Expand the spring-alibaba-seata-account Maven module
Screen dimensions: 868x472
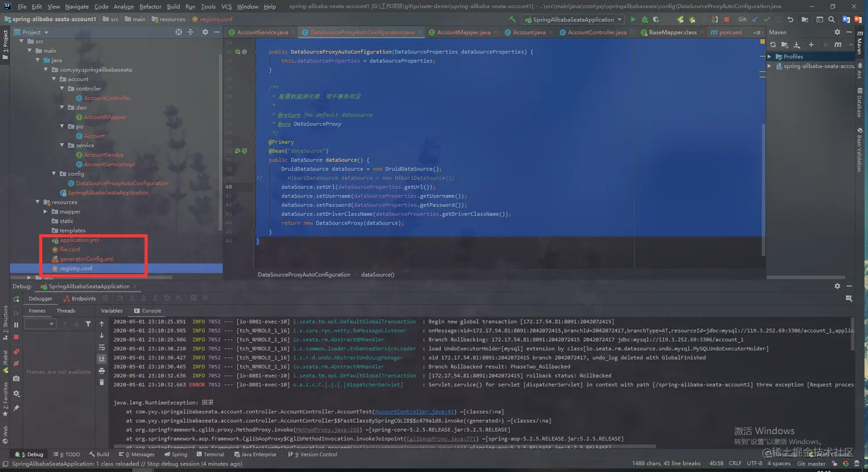tap(770, 66)
